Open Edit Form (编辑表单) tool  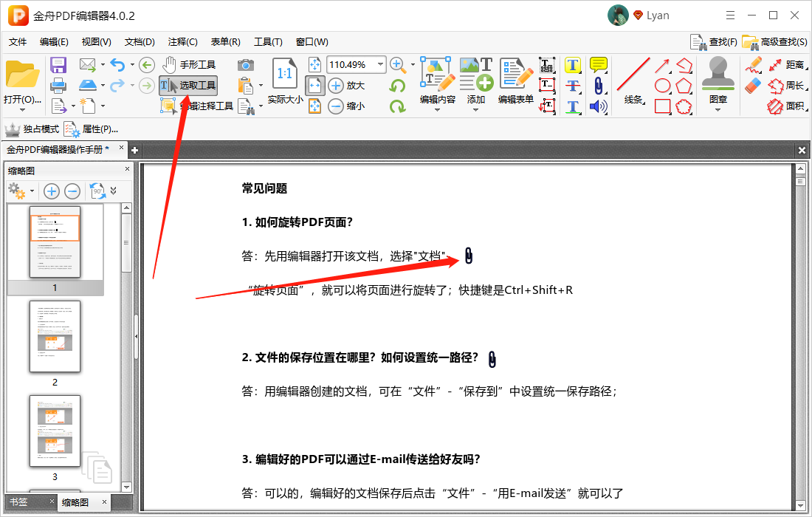point(516,81)
